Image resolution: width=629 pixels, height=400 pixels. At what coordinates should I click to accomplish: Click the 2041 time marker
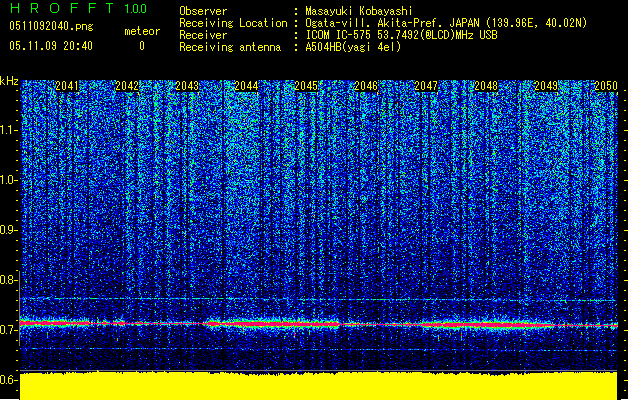pos(67,86)
